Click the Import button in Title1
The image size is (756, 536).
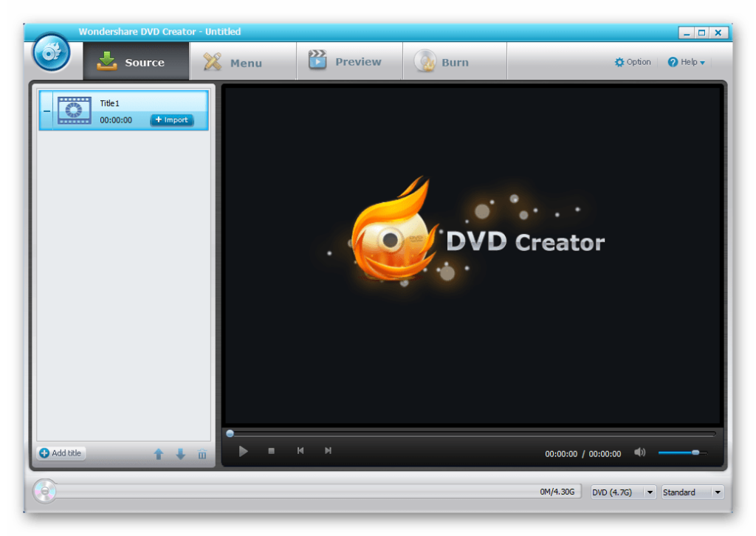171,120
